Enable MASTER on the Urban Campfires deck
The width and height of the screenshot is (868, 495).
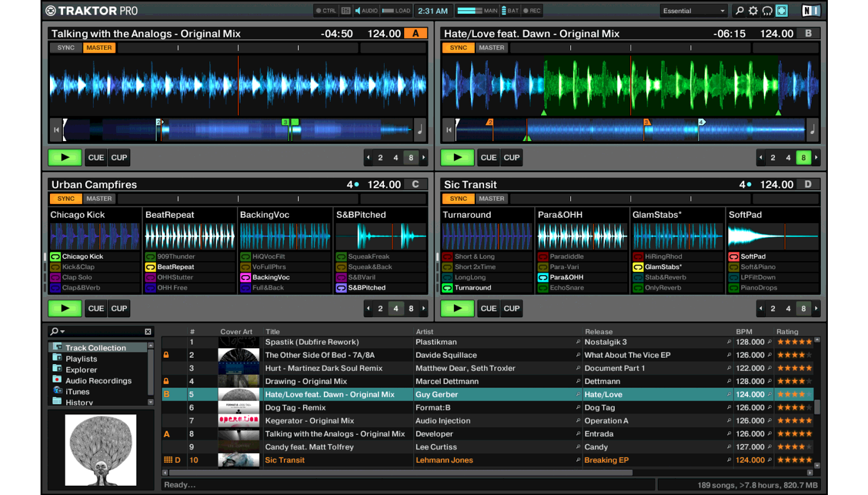point(99,199)
